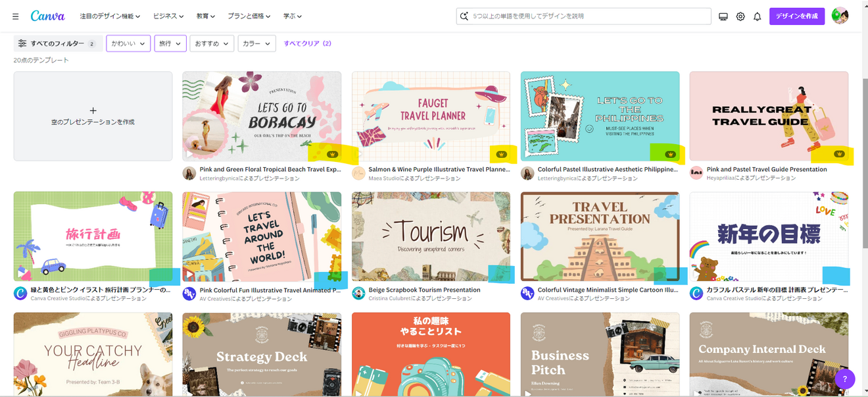Click the Canva logo
Screen dimensions: 868x397
point(48,16)
